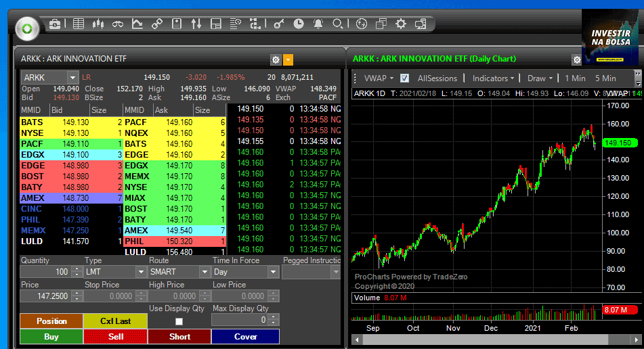The width and height of the screenshot is (644, 349).
Task: Select the BATS bid row 149.130
Action: pyautogui.click(x=72, y=122)
